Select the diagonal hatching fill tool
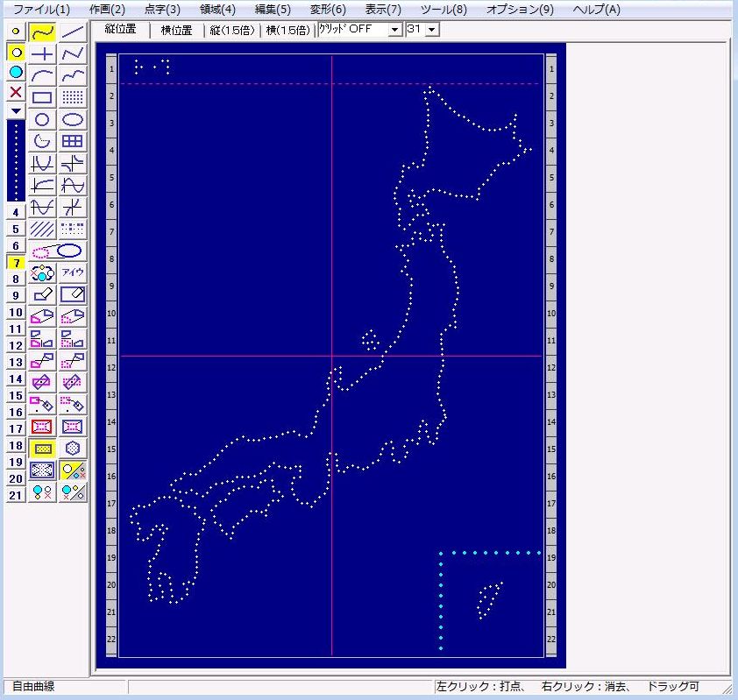The width and height of the screenshot is (738, 700). point(42,229)
